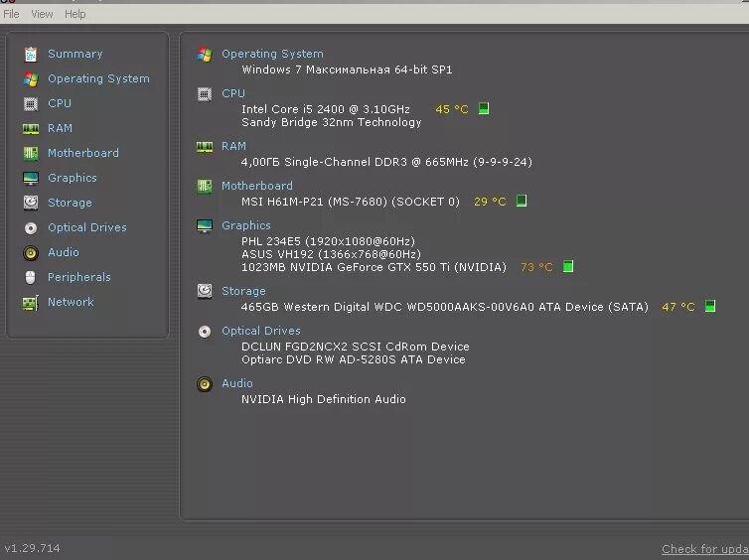Click the Check for updates link
Viewport: 749px width, 560px height.
click(705, 549)
